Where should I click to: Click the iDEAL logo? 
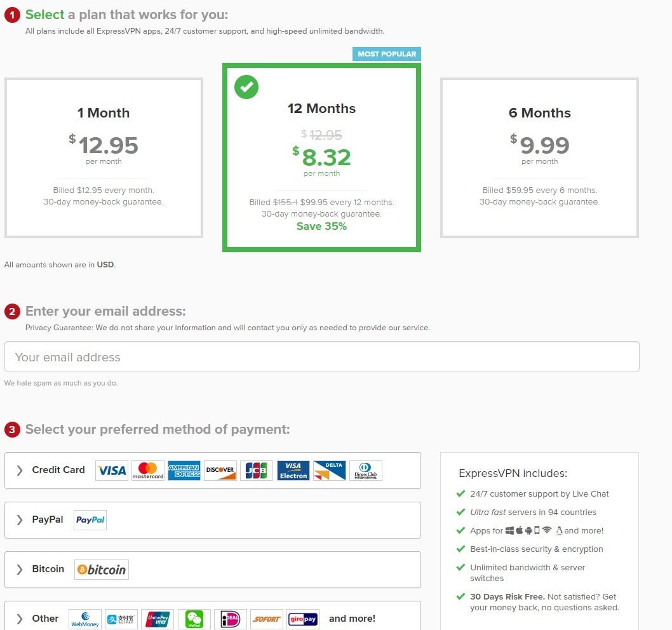[x=231, y=619]
